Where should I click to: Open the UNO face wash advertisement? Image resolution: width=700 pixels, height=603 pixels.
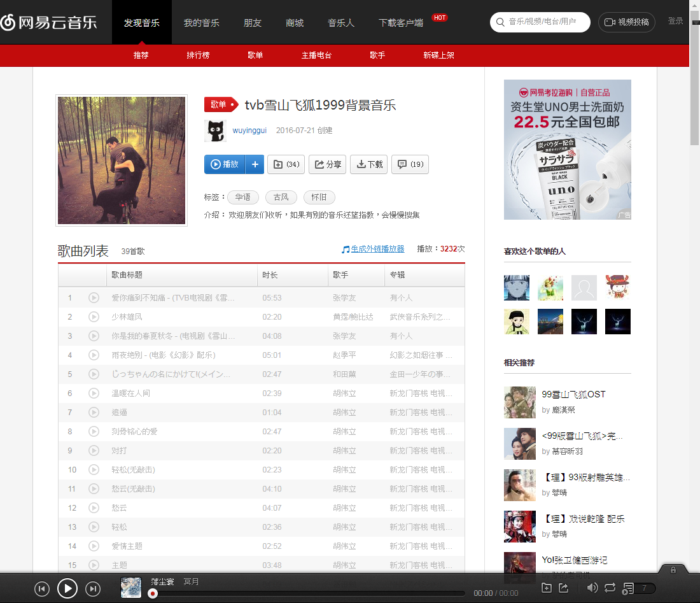click(568, 150)
